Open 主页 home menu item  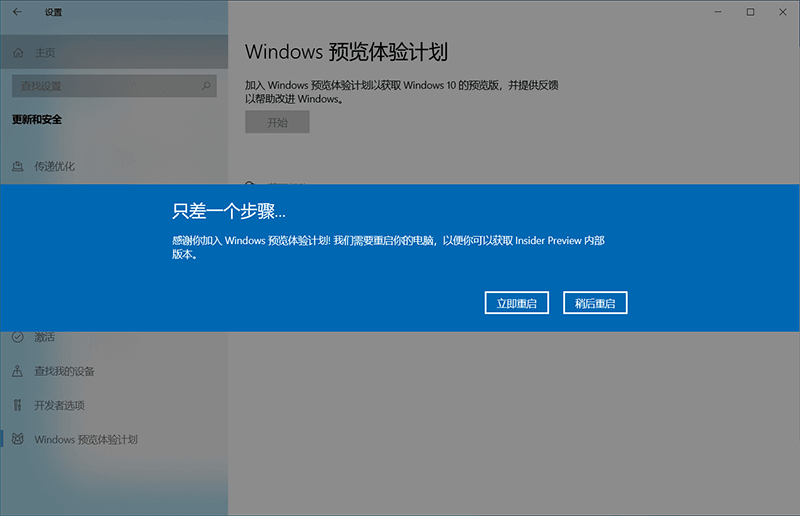114,52
